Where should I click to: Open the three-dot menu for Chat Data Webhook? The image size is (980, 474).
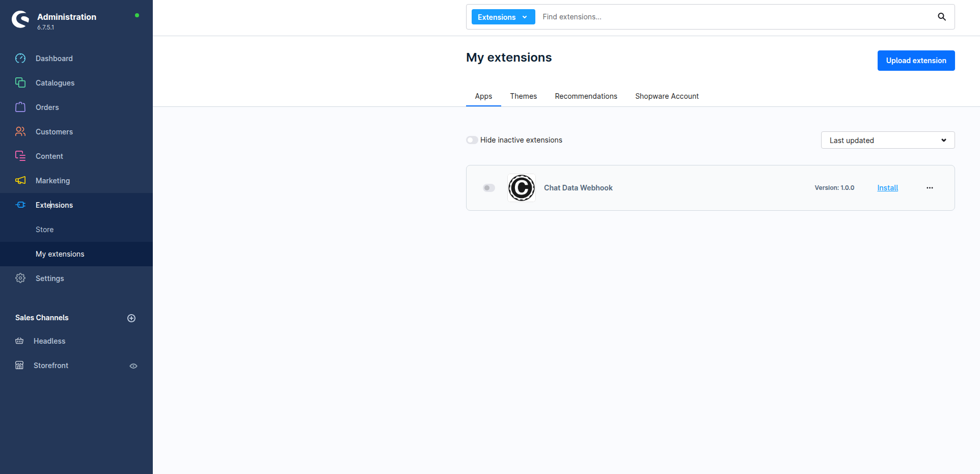(x=930, y=188)
